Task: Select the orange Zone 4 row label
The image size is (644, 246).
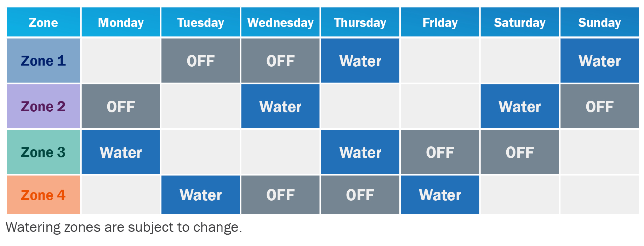Action: point(43,195)
